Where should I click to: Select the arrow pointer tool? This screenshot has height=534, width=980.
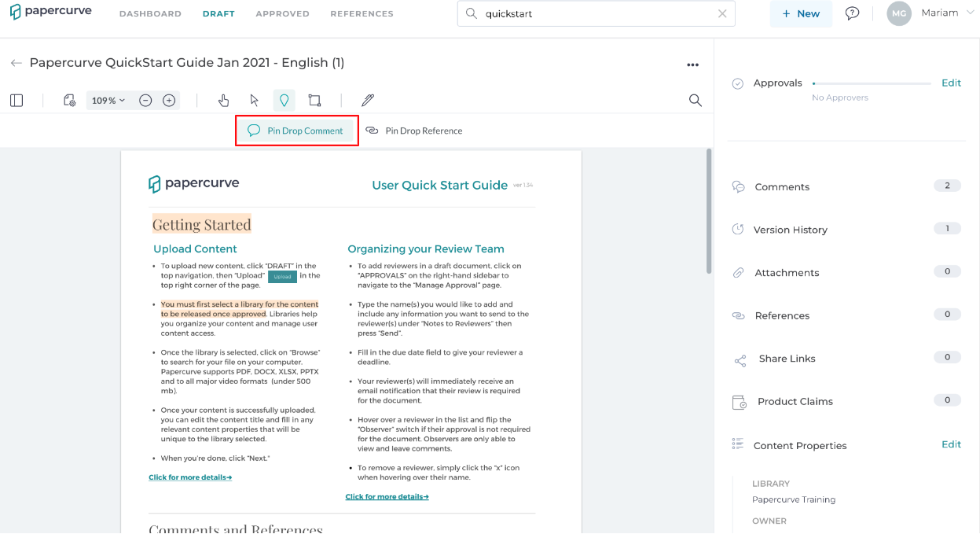coord(254,101)
